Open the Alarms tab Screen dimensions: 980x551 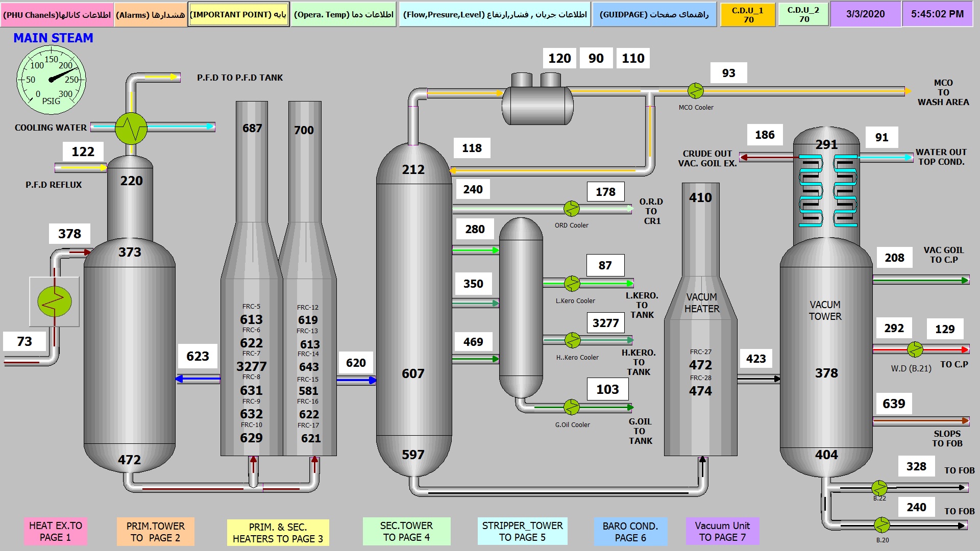coord(151,15)
